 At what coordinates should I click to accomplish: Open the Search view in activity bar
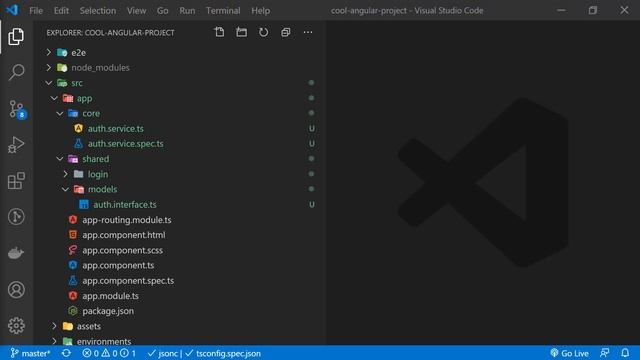click(x=16, y=72)
